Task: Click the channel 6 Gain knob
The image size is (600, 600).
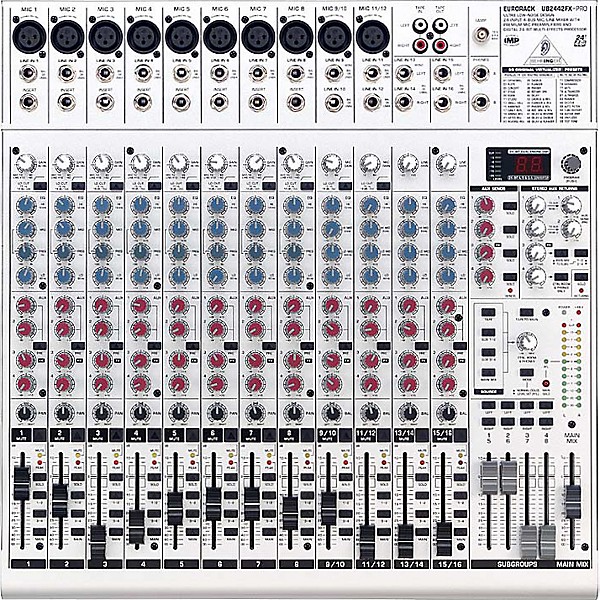Action: (217, 163)
